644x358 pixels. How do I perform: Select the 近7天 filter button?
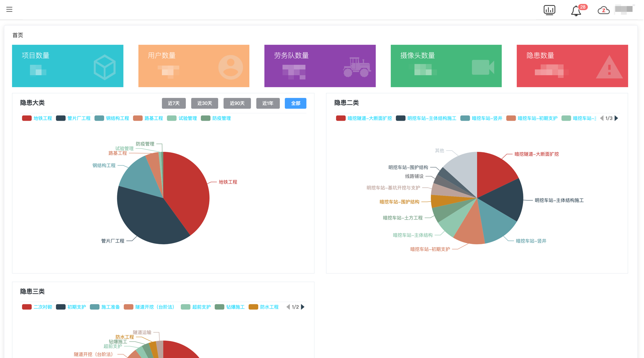tap(174, 103)
